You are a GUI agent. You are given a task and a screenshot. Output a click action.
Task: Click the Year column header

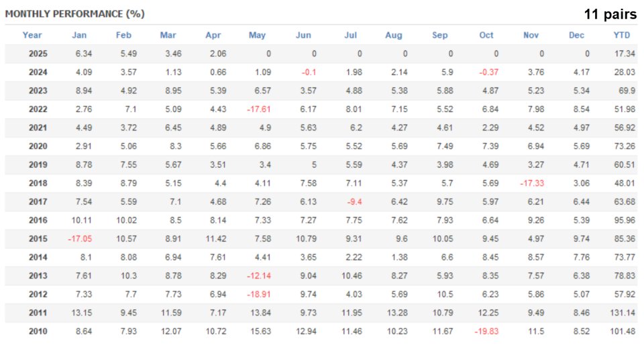[x=32, y=36]
